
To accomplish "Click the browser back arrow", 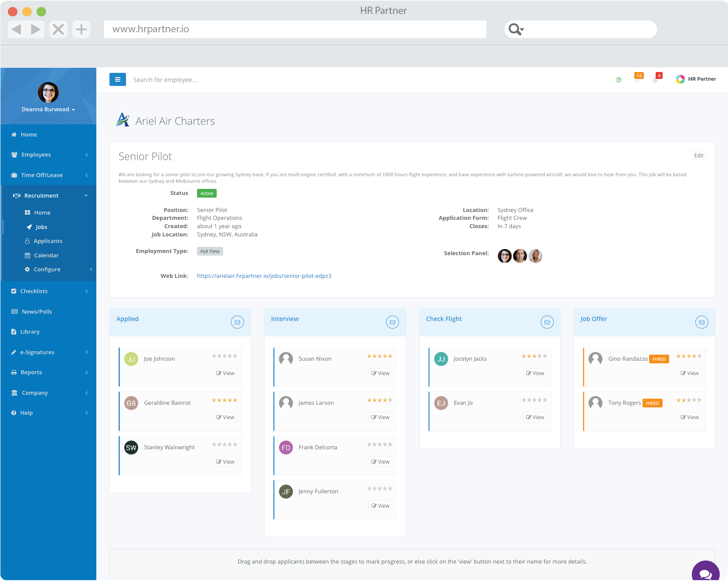I will [x=17, y=29].
